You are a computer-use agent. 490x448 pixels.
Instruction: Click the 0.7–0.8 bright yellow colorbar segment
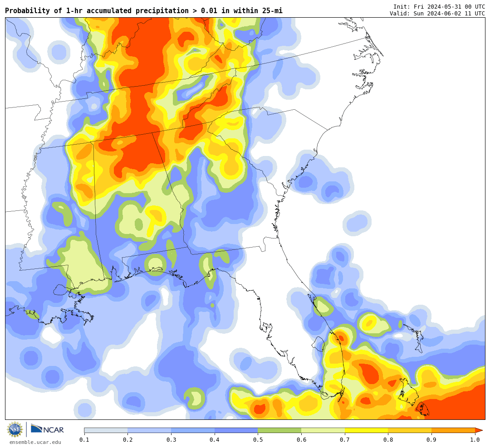tap(367, 430)
